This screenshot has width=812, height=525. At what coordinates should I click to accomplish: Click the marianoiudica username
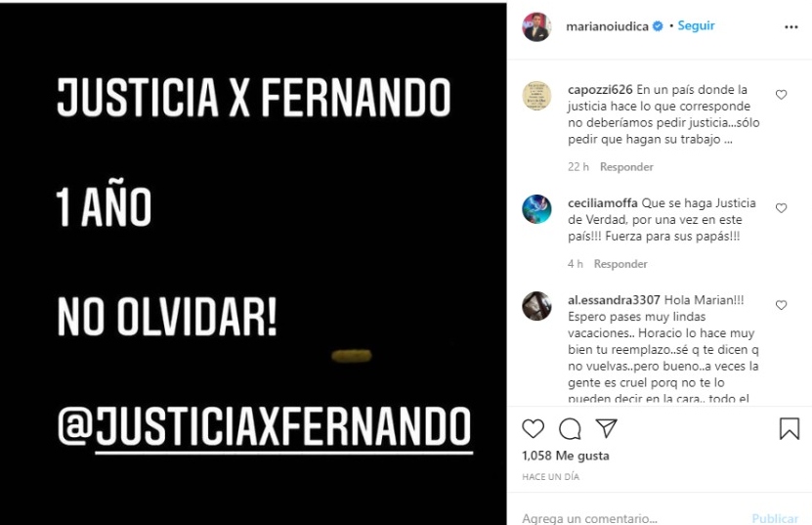click(x=607, y=26)
